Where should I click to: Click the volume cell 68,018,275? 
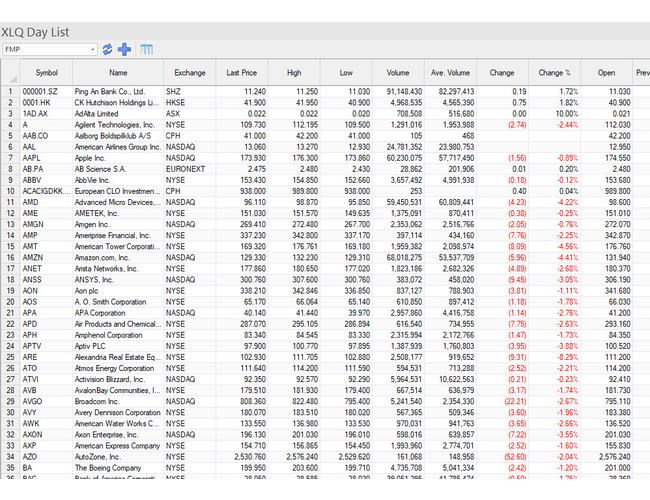tap(398, 257)
